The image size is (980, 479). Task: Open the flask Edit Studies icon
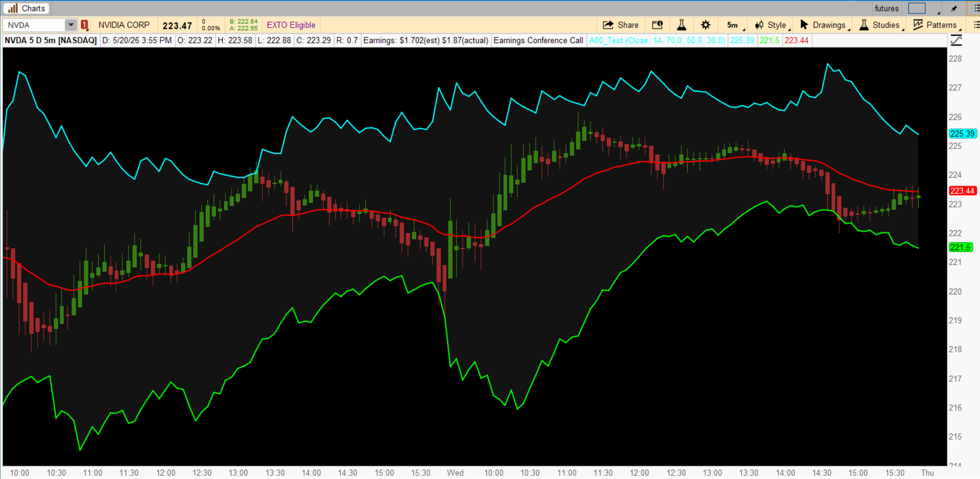coord(682,25)
